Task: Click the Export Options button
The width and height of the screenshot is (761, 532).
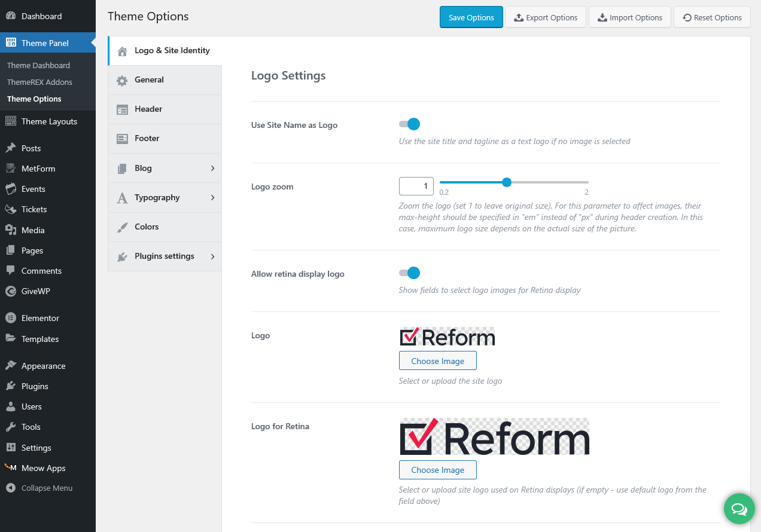Action: (x=546, y=17)
